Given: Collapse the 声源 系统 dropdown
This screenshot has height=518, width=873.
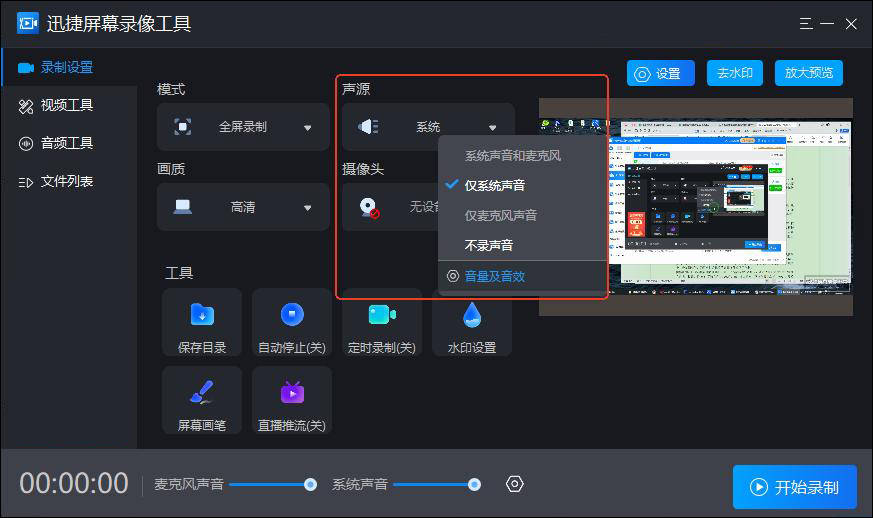Looking at the screenshot, I should pos(428,127).
